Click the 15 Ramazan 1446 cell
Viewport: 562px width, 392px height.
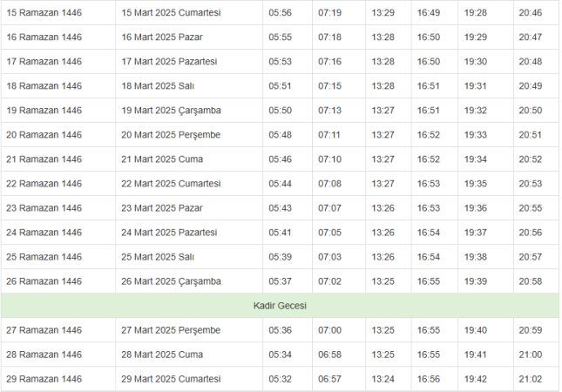point(58,12)
